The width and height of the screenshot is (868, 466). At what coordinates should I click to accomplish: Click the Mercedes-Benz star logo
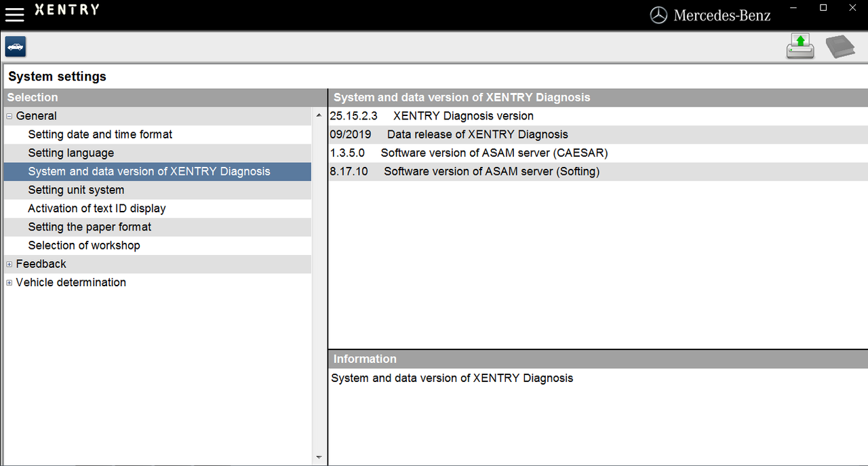658,15
